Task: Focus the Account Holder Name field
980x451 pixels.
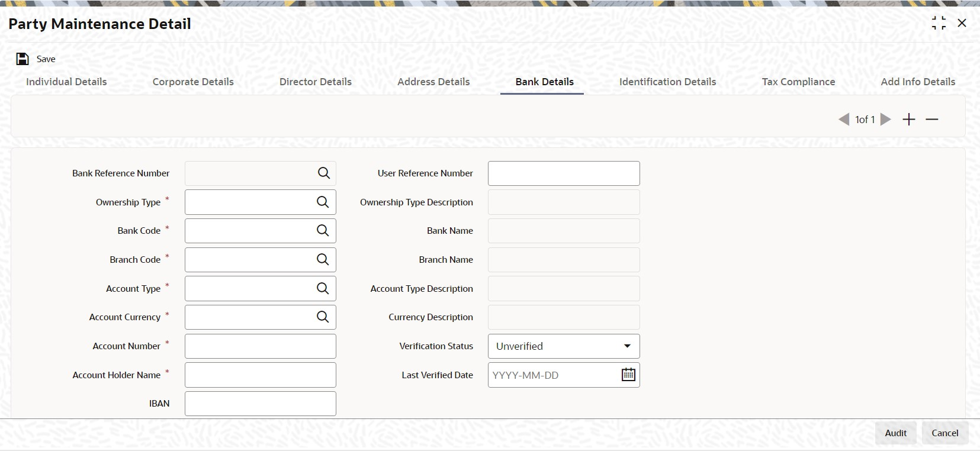Action: [261, 375]
